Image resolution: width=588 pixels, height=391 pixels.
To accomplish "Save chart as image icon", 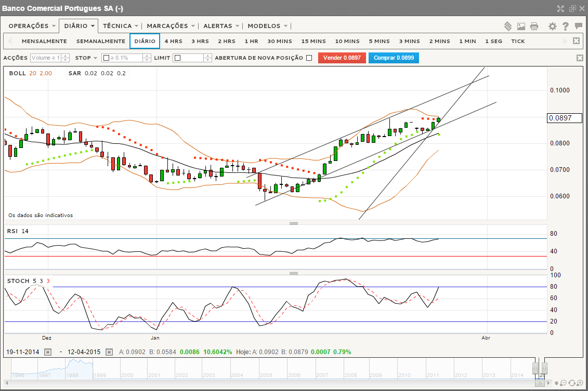I will point(521,26).
